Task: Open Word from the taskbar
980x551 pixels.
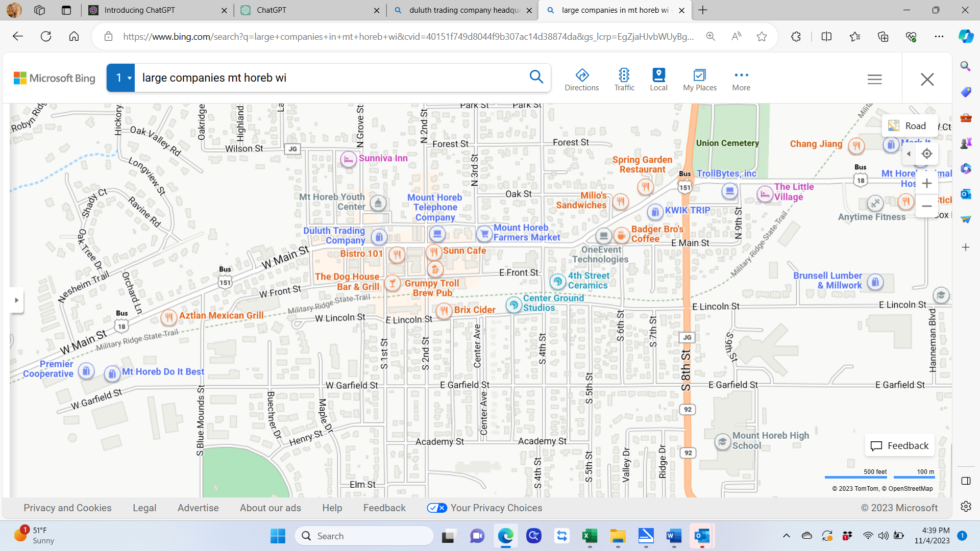Action: click(x=674, y=536)
